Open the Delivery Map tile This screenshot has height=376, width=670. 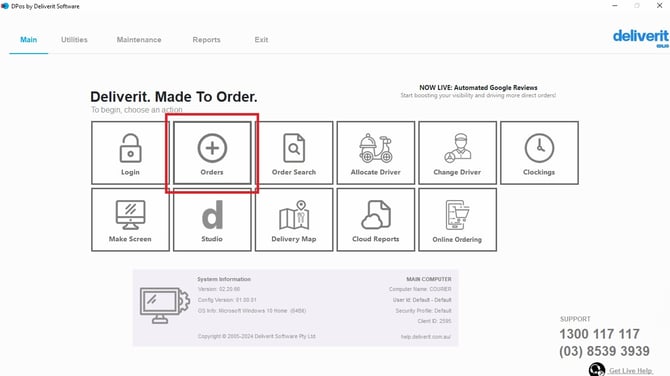pos(294,220)
